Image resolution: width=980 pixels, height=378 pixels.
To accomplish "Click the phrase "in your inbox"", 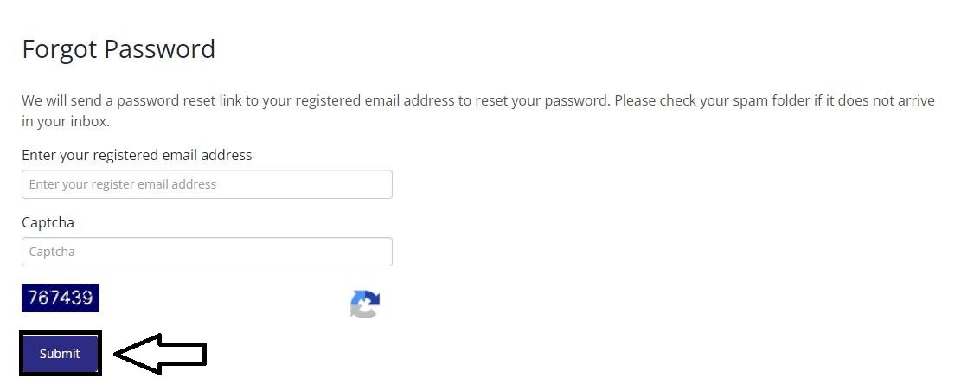I will click(x=64, y=121).
